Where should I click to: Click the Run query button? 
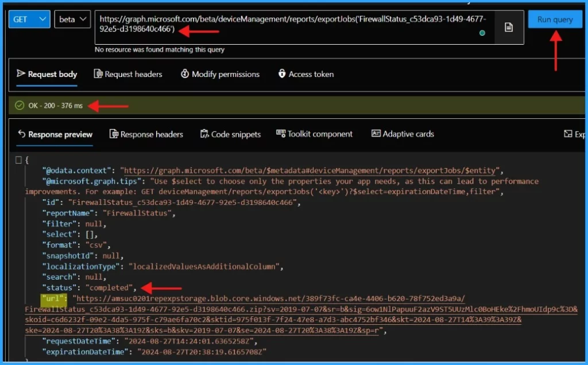tap(555, 20)
